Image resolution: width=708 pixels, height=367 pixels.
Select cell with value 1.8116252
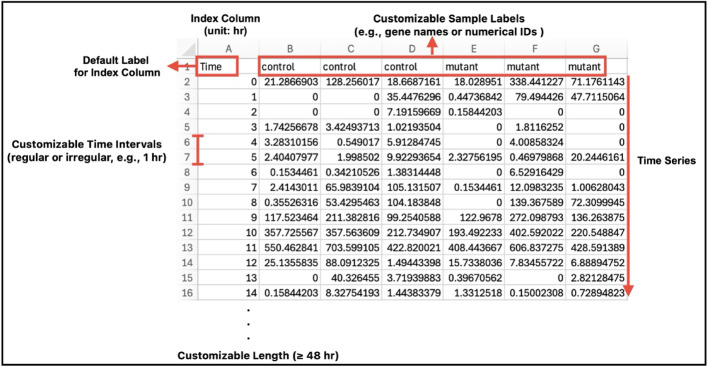(535, 127)
